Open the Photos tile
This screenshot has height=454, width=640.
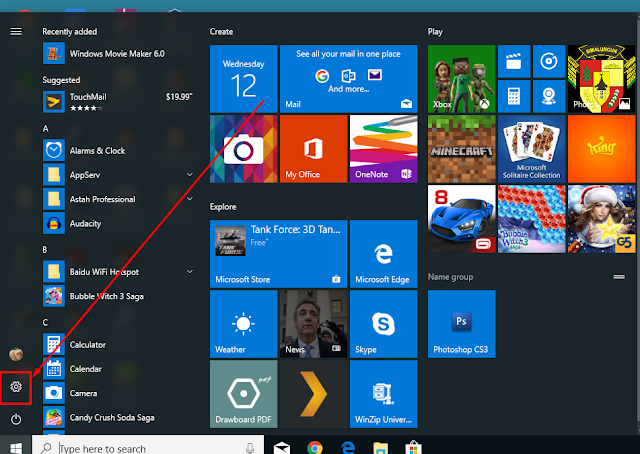click(x=602, y=79)
